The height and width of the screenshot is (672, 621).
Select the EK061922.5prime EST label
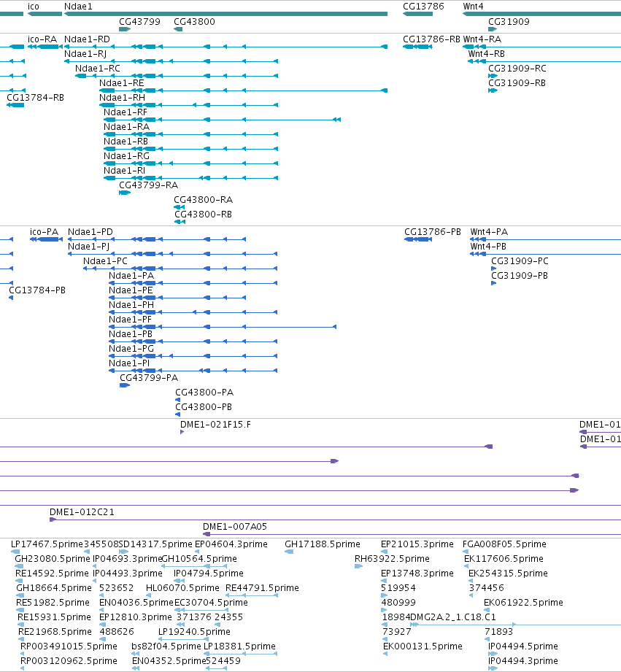coord(523,602)
